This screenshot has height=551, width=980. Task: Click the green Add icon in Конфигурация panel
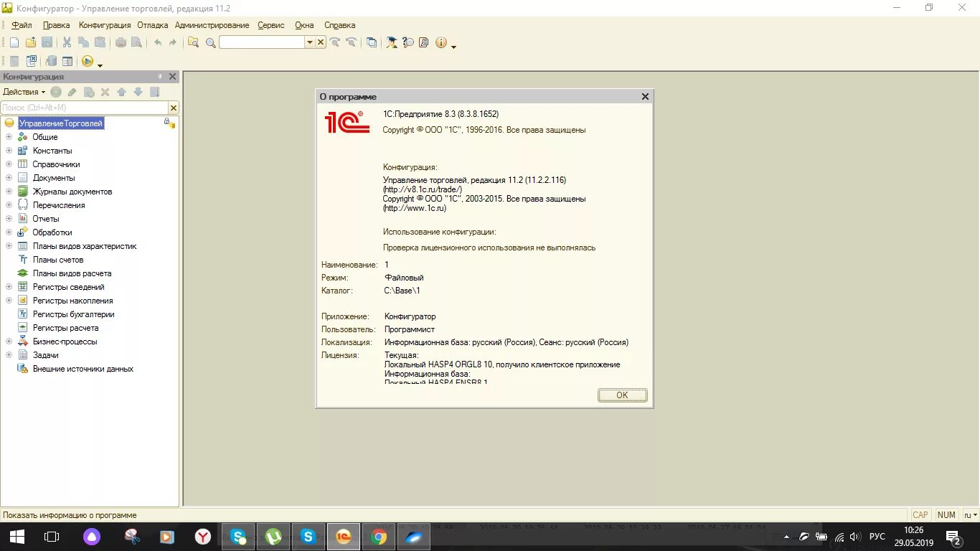55,92
